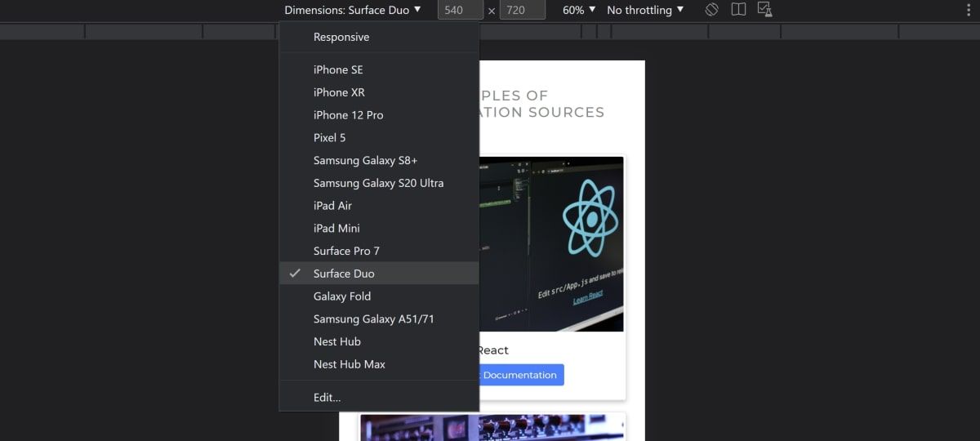980x441 pixels.
Task: Select Surface Pro 7 device
Action: click(379, 251)
